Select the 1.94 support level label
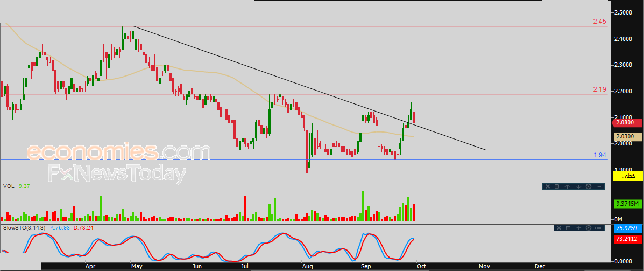The width and height of the screenshot is (644, 271). pyautogui.click(x=600, y=155)
